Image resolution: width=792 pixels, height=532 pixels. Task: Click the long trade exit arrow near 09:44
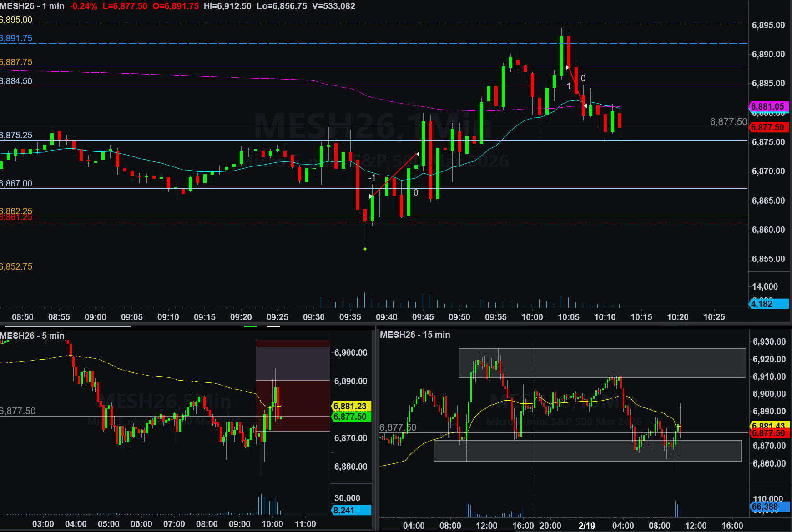[x=417, y=154]
